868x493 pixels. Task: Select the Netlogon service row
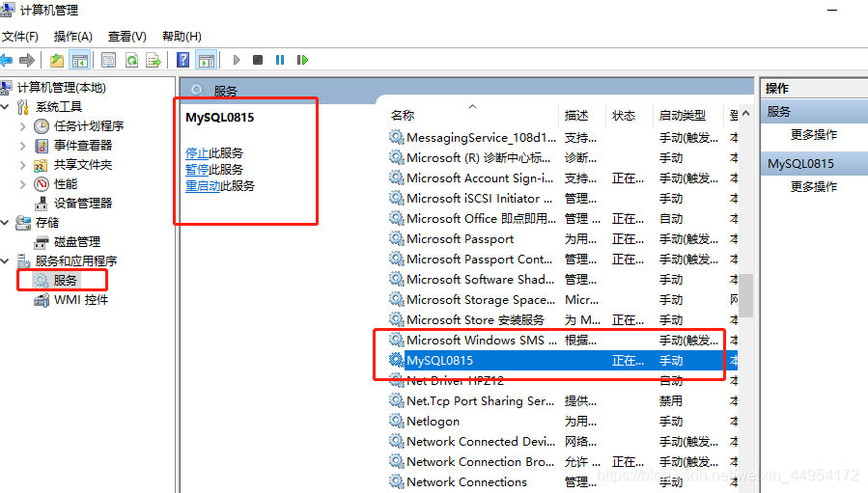point(563,421)
